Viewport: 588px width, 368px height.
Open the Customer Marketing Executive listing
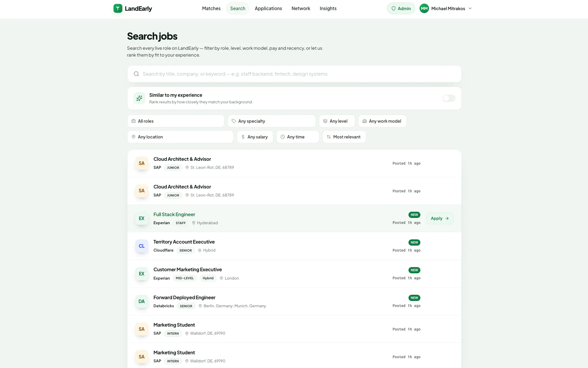point(188,269)
